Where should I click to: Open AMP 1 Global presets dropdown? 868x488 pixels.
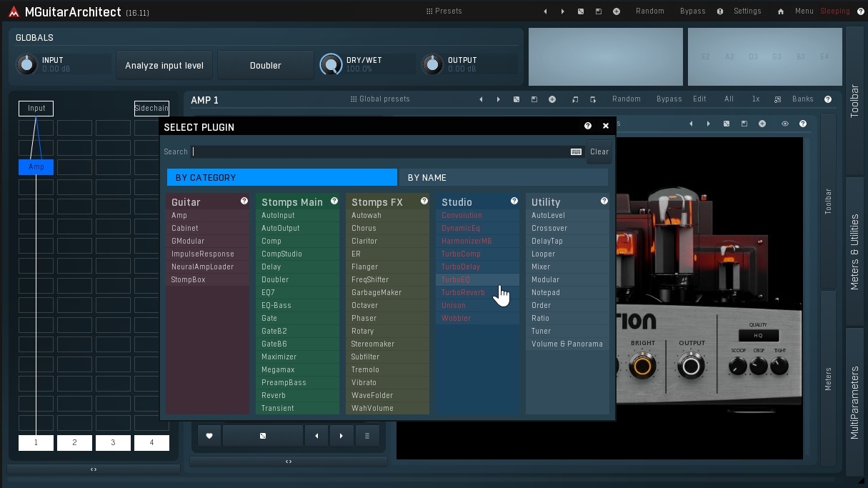(380, 99)
